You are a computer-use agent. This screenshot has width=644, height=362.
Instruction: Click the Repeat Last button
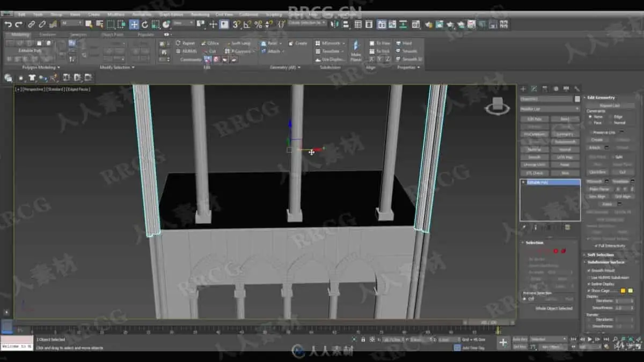coord(609,106)
